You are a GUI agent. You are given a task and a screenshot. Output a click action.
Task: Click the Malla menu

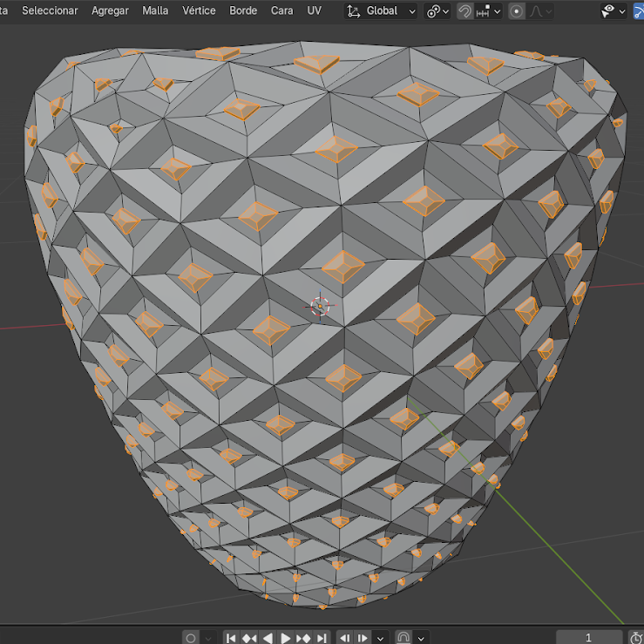pos(155,10)
